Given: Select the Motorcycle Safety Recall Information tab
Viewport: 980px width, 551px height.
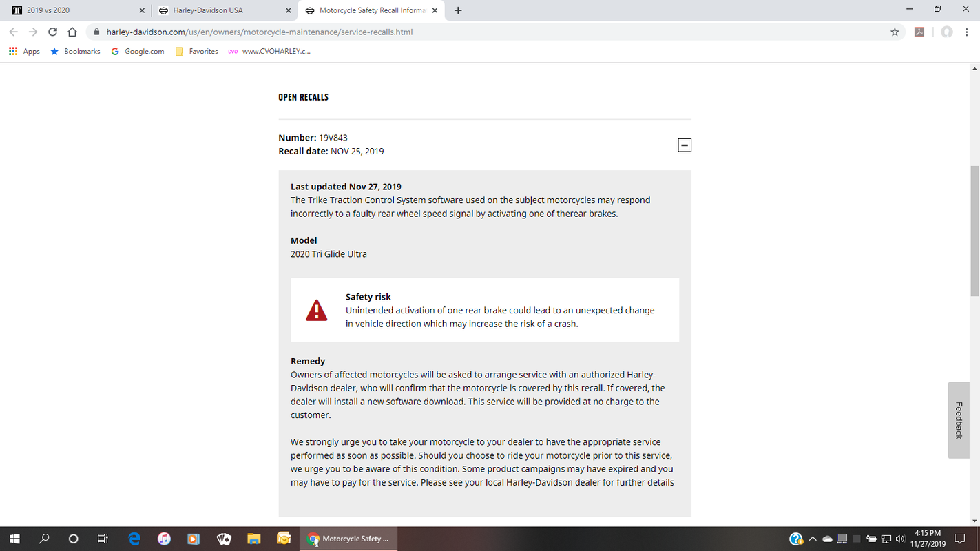Looking at the screenshot, I should click(371, 10).
